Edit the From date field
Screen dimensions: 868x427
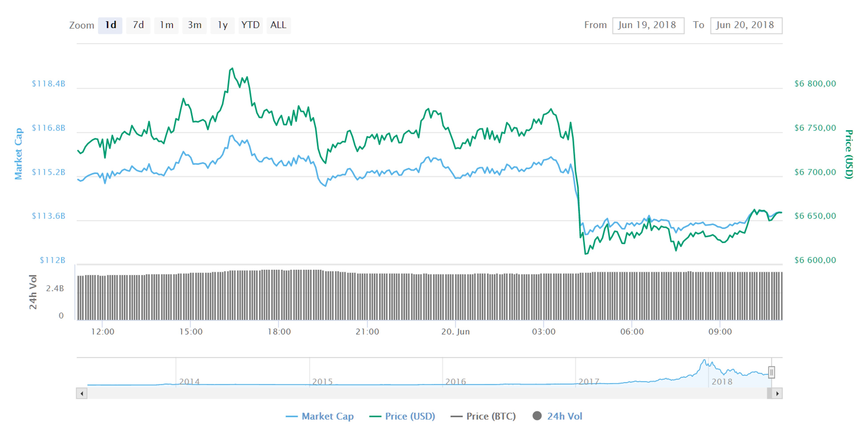point(648,25)
